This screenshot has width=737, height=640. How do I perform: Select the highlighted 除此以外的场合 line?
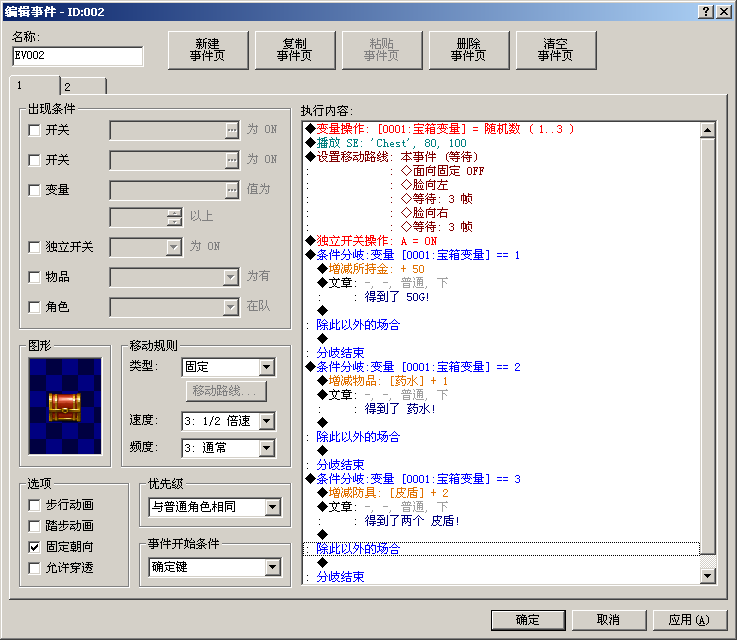tap(502, 549)
